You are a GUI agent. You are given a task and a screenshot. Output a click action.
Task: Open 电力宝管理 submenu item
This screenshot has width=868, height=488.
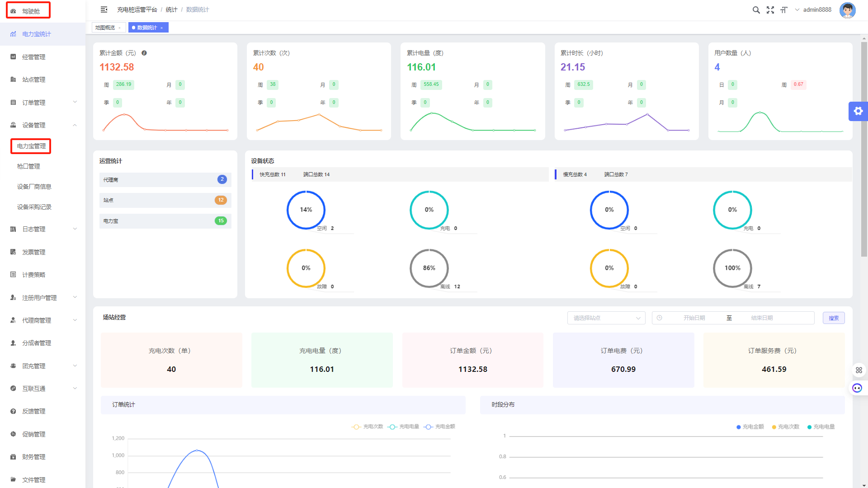(x=31, y=146)
